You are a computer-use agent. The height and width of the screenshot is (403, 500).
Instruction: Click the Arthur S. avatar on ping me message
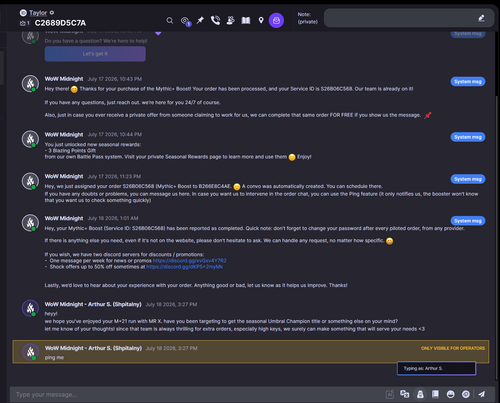coord(30,352)
